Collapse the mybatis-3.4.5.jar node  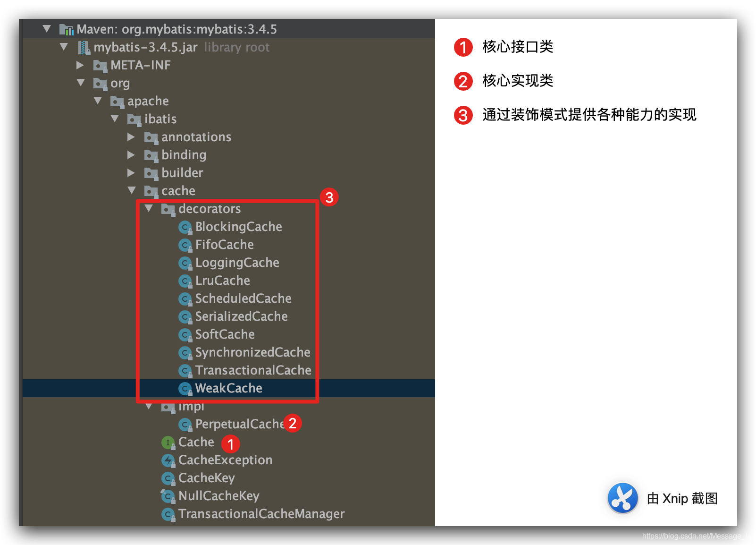pos(64,47)
